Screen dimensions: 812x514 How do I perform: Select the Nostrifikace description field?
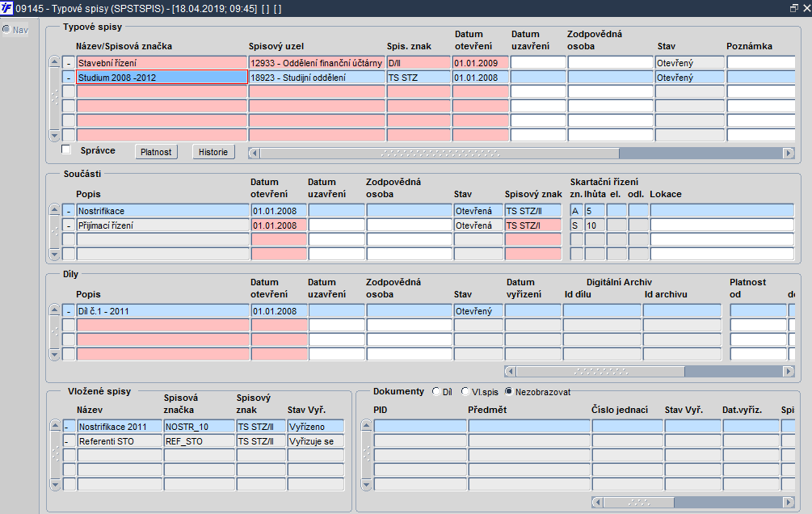[162, 211]
